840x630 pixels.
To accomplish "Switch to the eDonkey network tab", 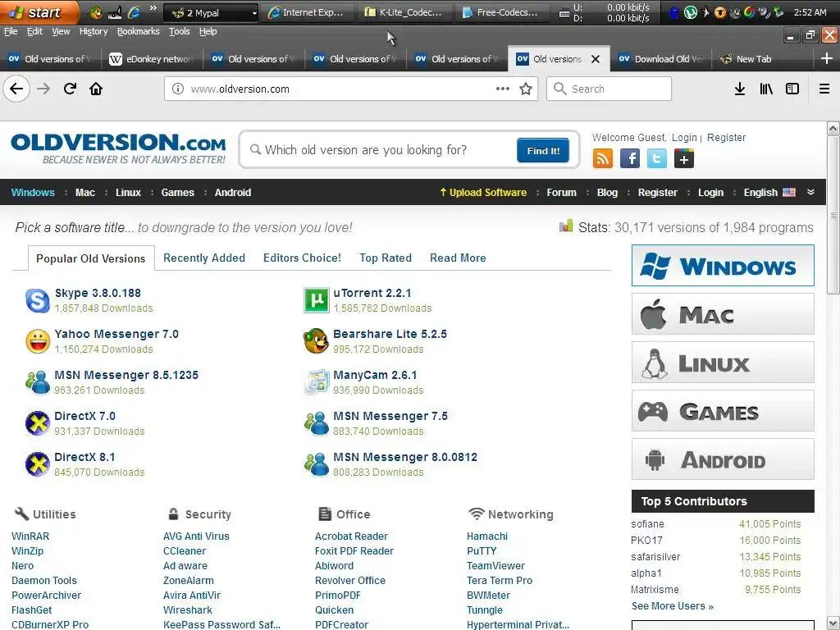I will click(x=152, y=59).
